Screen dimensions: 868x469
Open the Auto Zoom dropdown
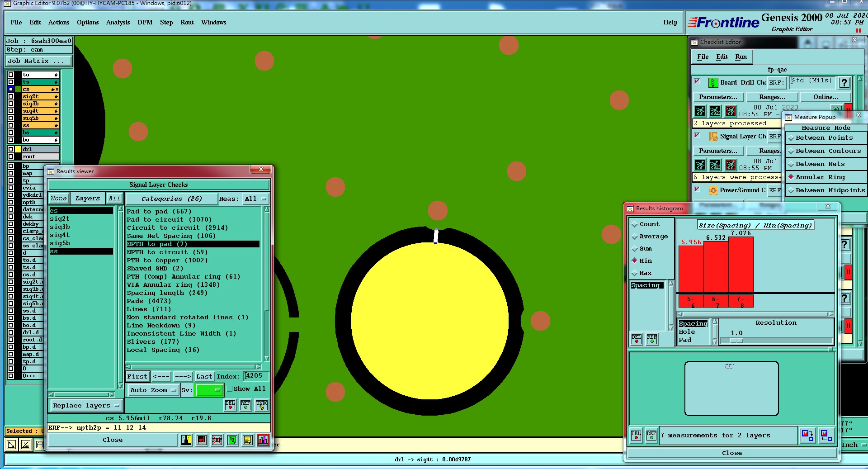point(153,390)
